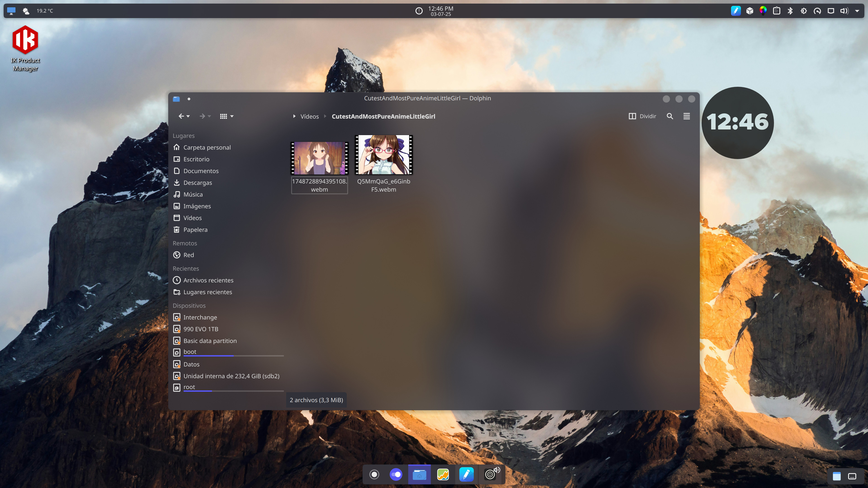868x488 pixels.
Task: Open Descargas folder
Action: 228,183
